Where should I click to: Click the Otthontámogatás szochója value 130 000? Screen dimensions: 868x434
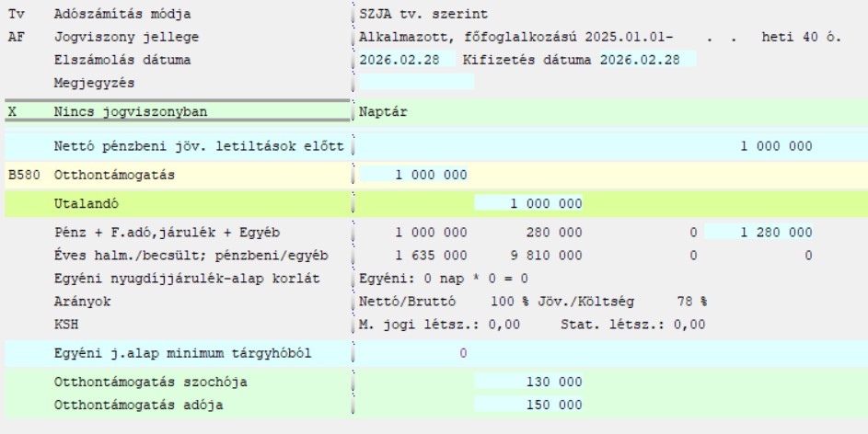point(529,382)
